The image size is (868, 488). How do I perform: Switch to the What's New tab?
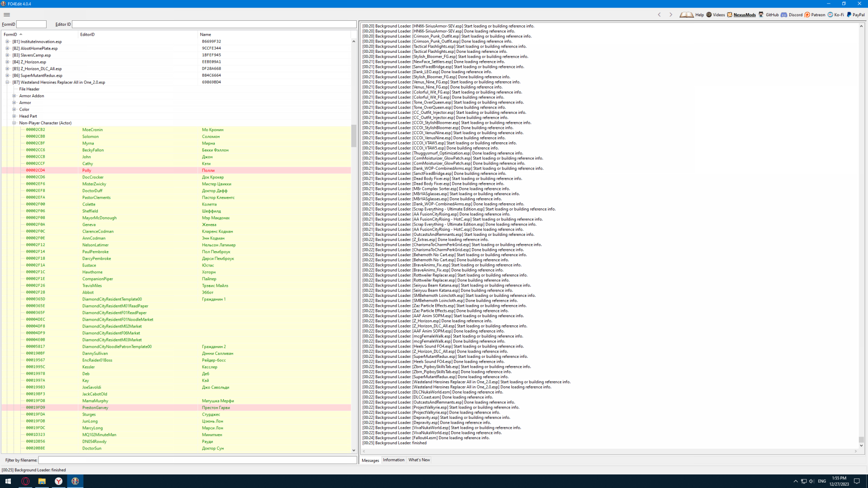coord(419,460)
